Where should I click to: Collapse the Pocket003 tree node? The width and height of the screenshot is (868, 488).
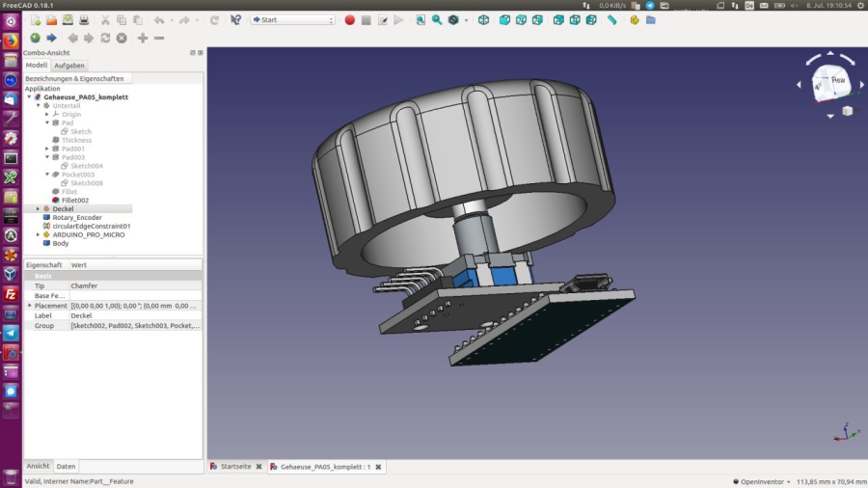[x=47, y=175]
